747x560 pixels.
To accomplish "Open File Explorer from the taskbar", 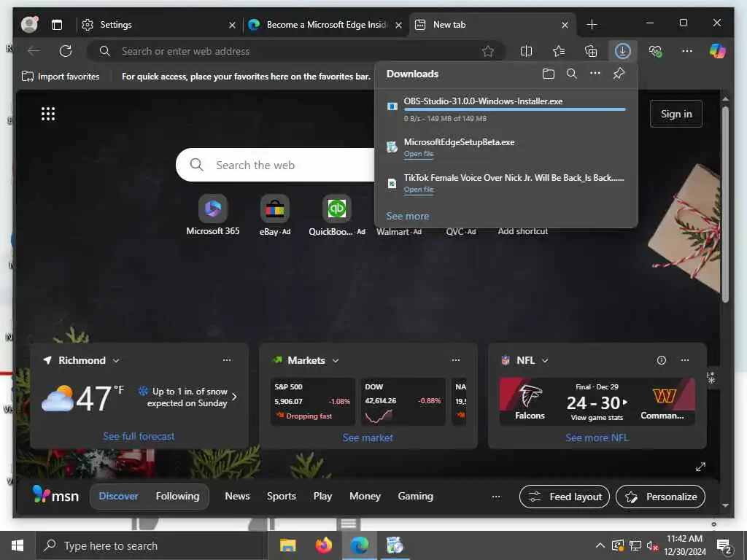I will coord(287,545).
